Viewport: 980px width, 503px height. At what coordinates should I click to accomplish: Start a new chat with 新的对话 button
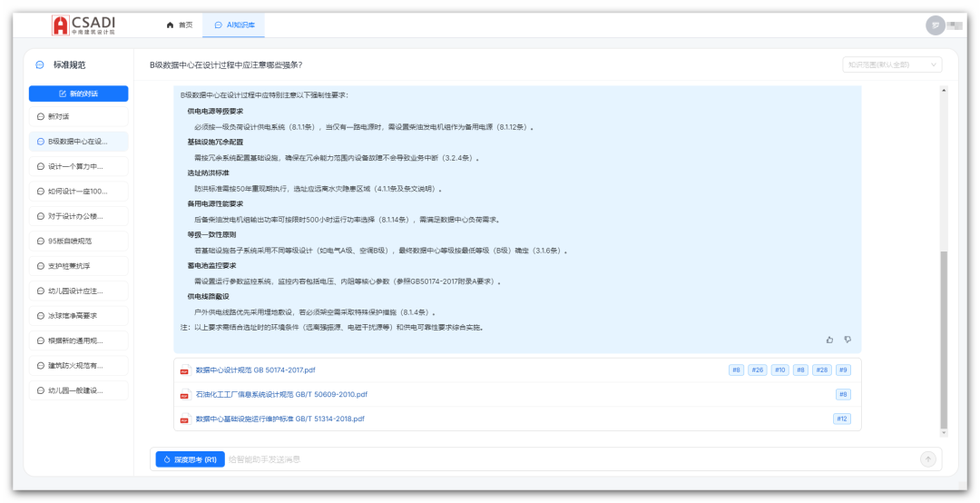[79, 94]
